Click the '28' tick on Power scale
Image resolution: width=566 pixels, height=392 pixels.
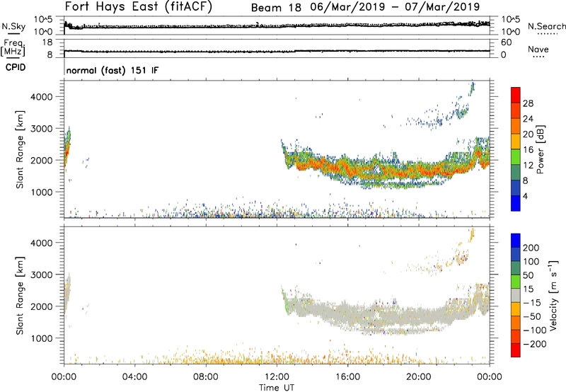pos(528,103)
